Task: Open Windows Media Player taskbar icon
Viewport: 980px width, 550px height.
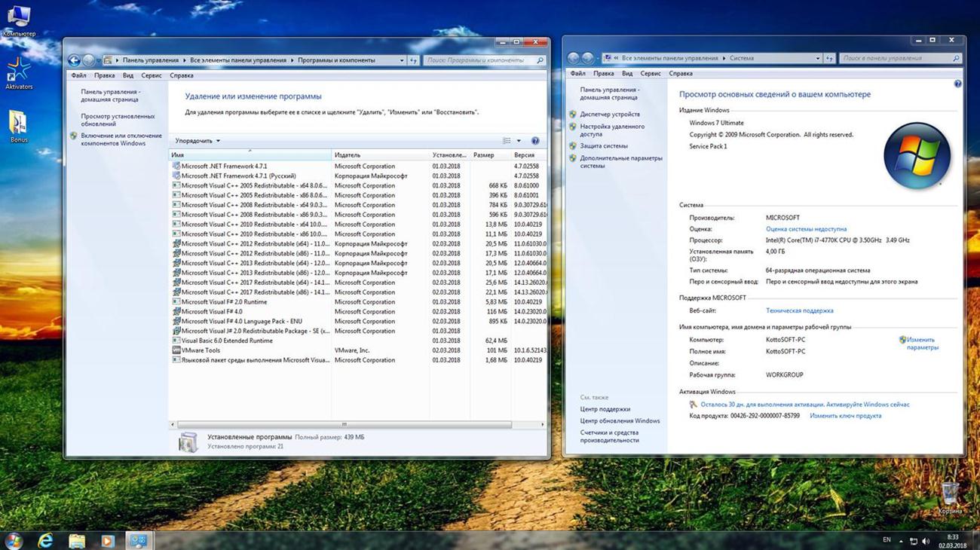Action: pos(107,540)
